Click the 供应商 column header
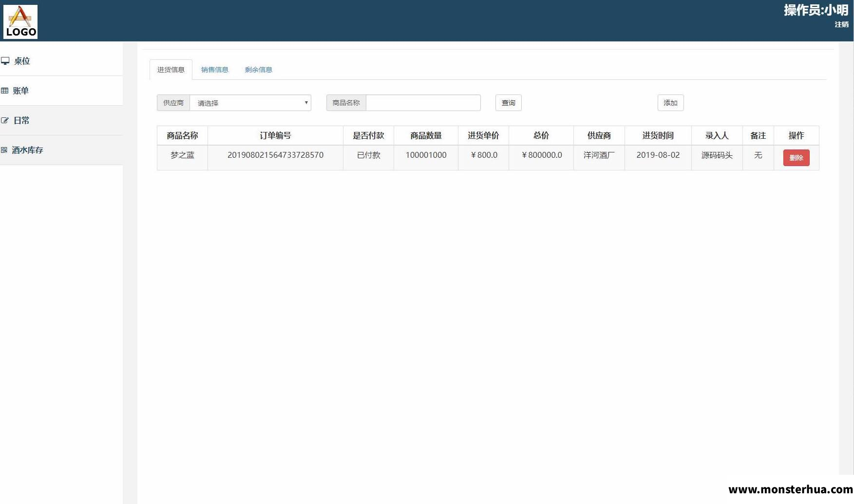This screenshot has height=504, width=854. 599,135
